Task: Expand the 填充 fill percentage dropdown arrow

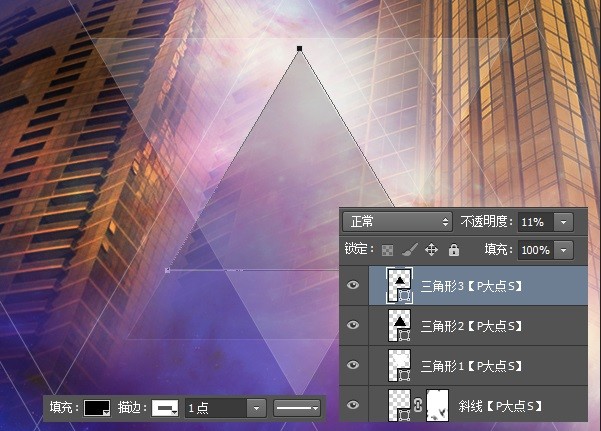Action: click(563, 250)
